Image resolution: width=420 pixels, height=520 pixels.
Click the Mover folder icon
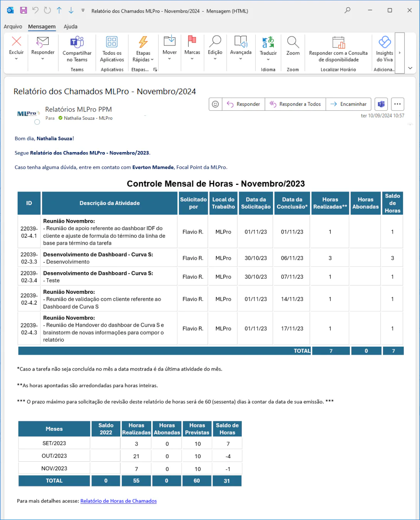coord(170,41)
